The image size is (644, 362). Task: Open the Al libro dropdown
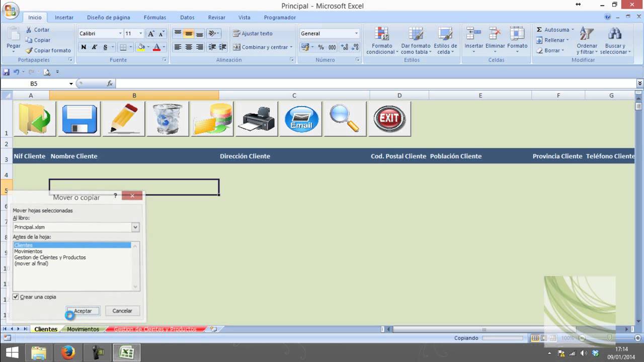pyautogui.click(x=135, y=227)
